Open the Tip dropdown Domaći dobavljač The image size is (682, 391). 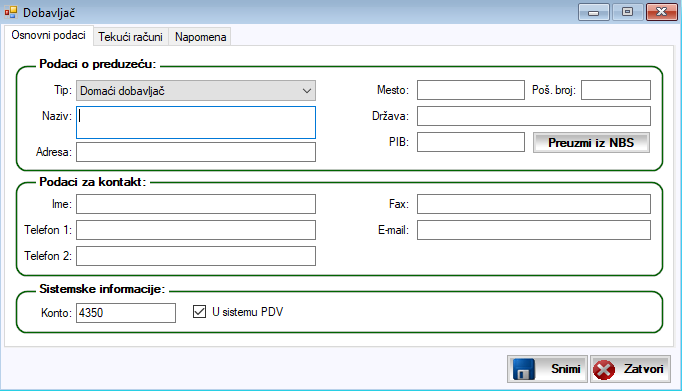tap(196, 91)
